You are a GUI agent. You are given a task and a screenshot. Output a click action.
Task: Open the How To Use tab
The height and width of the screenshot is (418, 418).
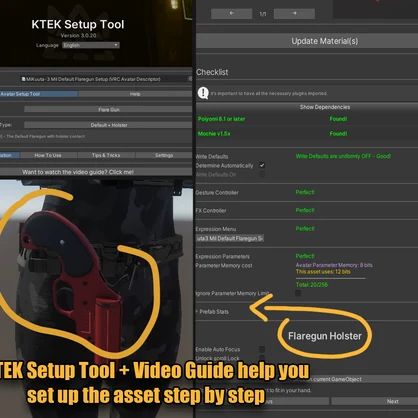[48, 155]
